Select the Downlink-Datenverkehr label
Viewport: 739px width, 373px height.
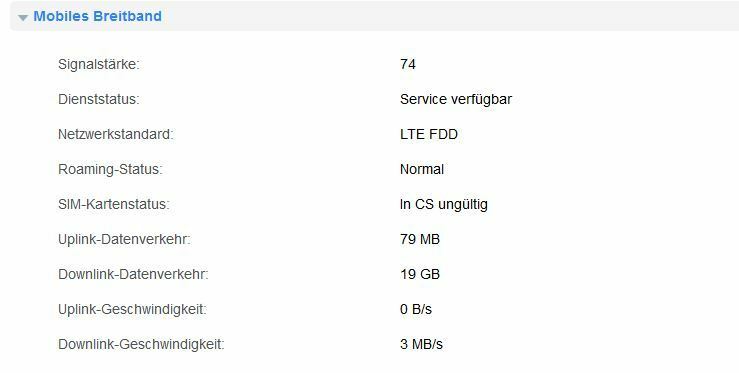(133, 274)
